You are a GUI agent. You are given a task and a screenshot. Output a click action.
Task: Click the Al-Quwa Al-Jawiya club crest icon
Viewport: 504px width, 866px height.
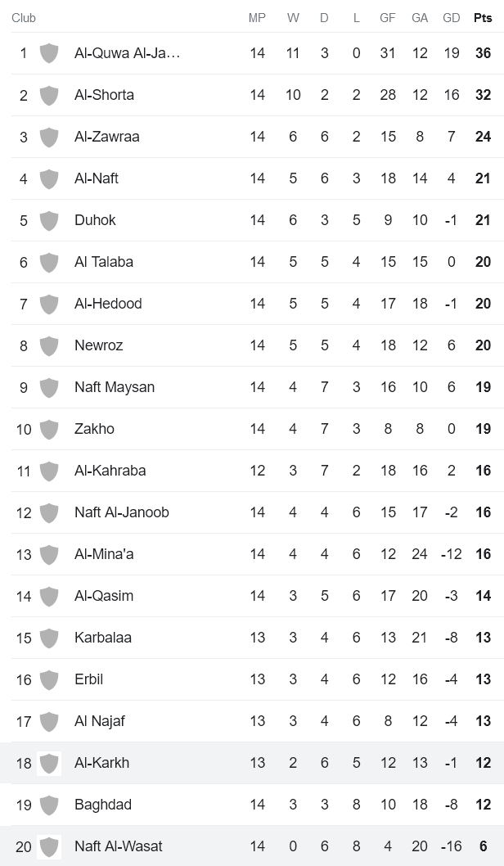(49, 53)
